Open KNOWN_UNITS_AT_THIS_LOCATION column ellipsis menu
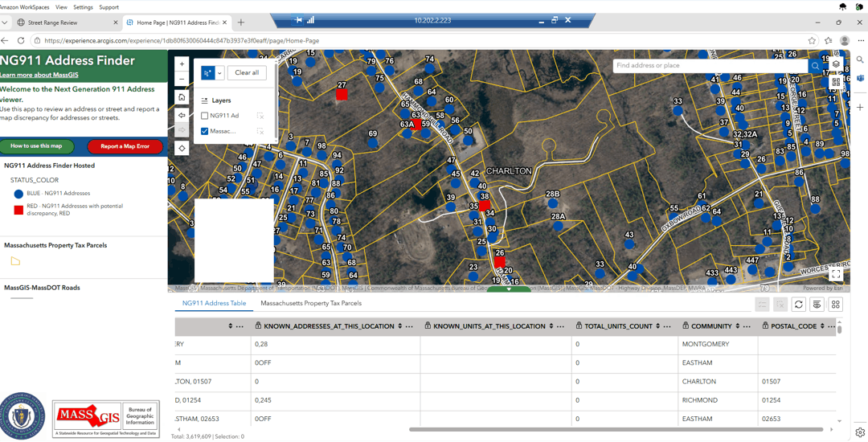Image resolution: width=868 pixels, height=442 pixels. coord(560,326)
